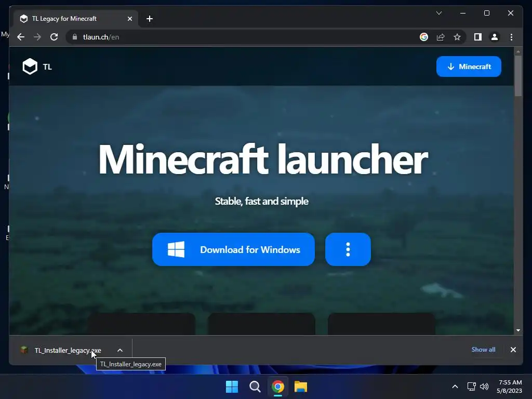Image resolution: width=532 pixels, height=399 pixels.
Task: Click the blue Minecraft download button
Action: tap(469, 66)
